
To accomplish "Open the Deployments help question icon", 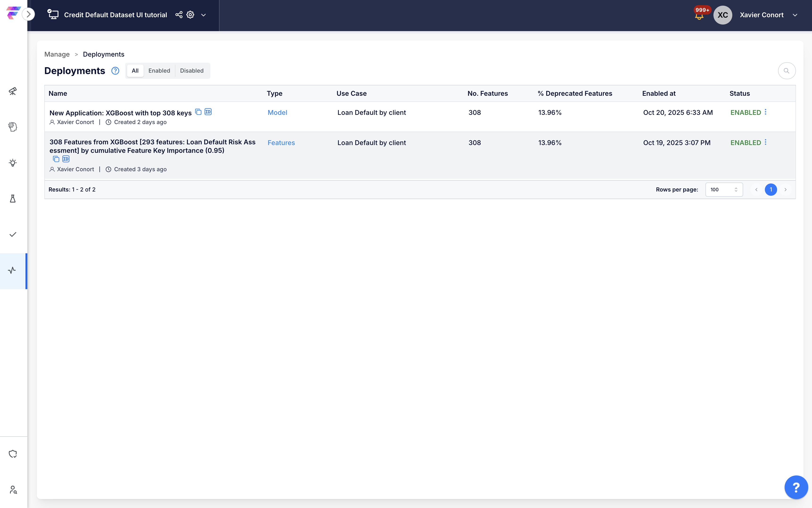I will (x=115, y=71).
